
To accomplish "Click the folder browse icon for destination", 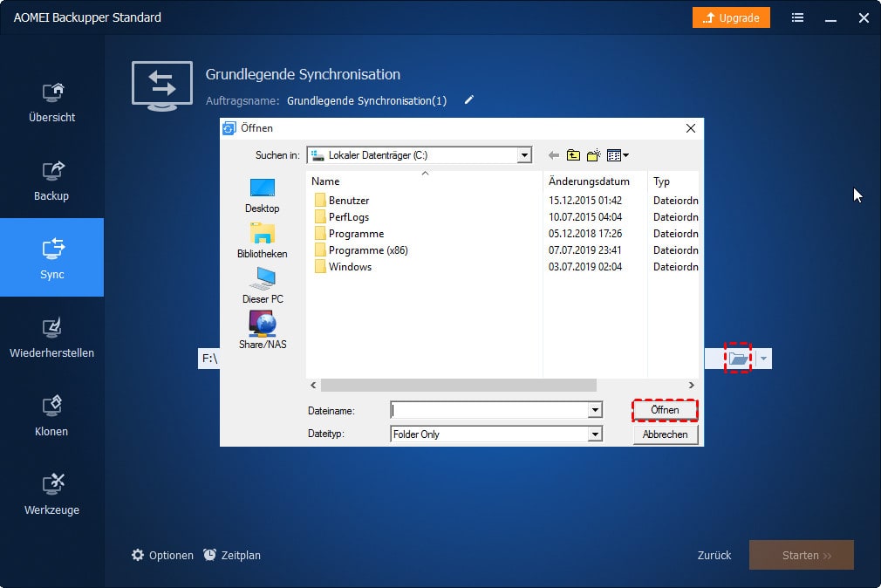I will coord(738,359).
